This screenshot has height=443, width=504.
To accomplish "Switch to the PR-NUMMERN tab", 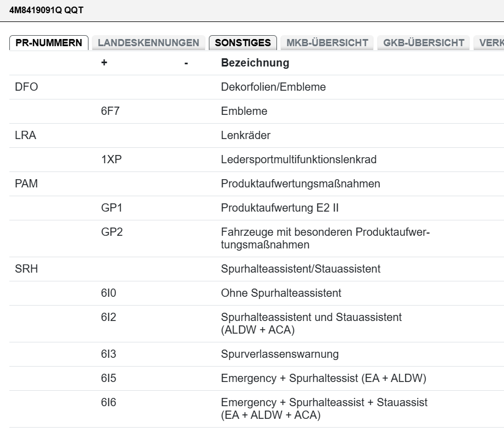I will 49,43.
